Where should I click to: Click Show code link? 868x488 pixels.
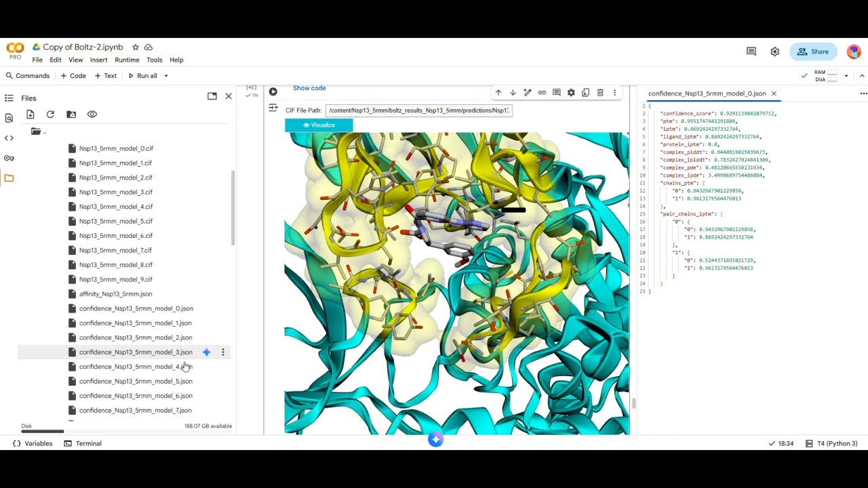coord(309,88)
